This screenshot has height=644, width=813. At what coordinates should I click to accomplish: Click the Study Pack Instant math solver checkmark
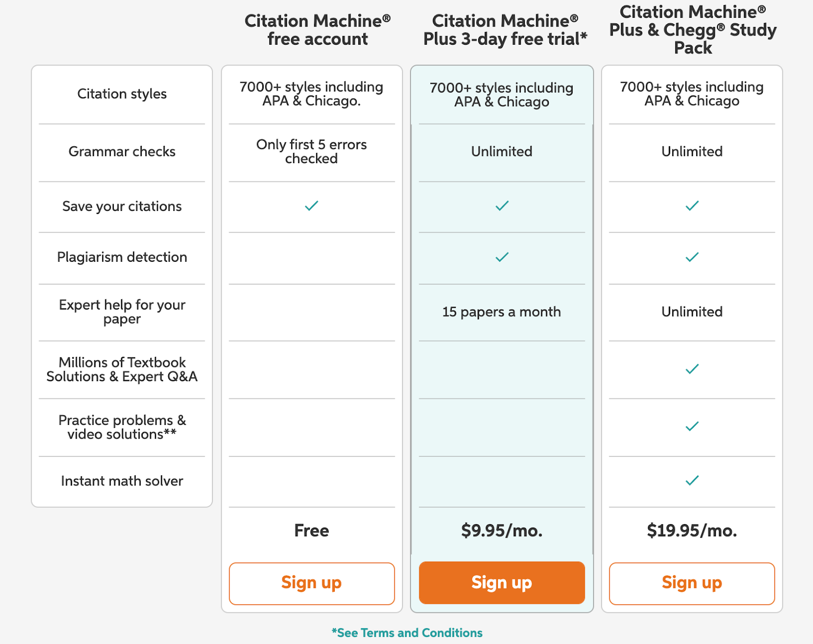692,480
